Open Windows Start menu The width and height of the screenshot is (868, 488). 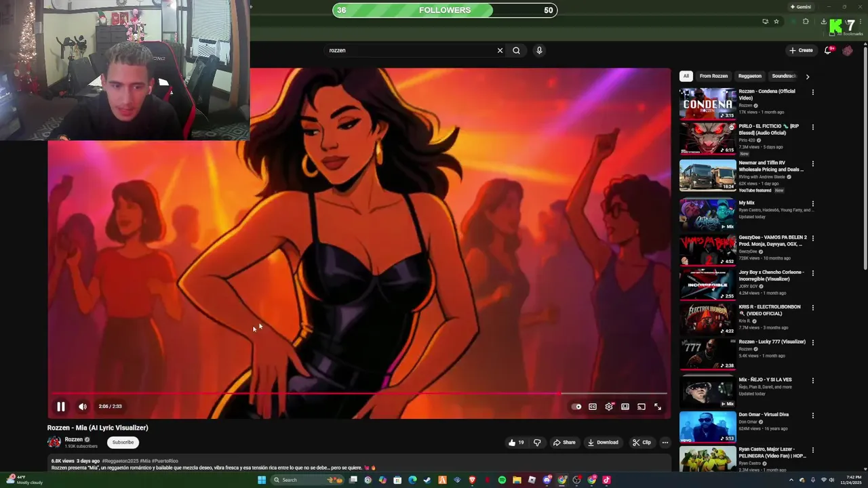click(x=261, y=480)
